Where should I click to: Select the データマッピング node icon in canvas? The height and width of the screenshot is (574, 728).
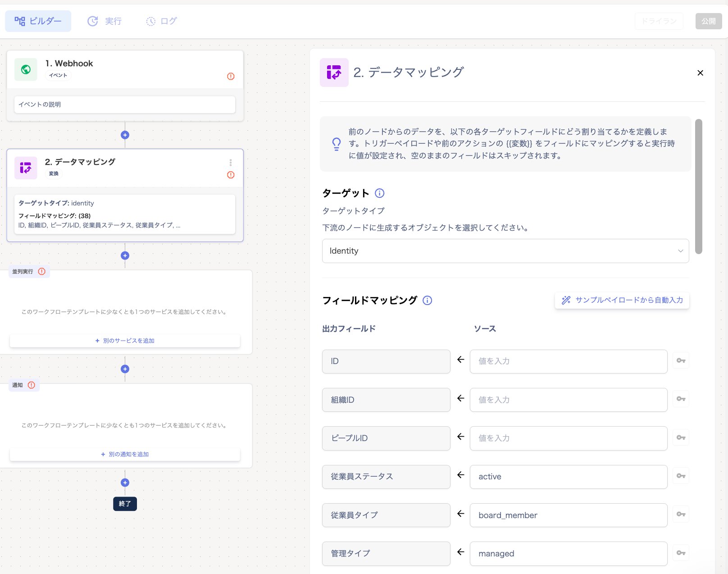(x=26, y=168)
